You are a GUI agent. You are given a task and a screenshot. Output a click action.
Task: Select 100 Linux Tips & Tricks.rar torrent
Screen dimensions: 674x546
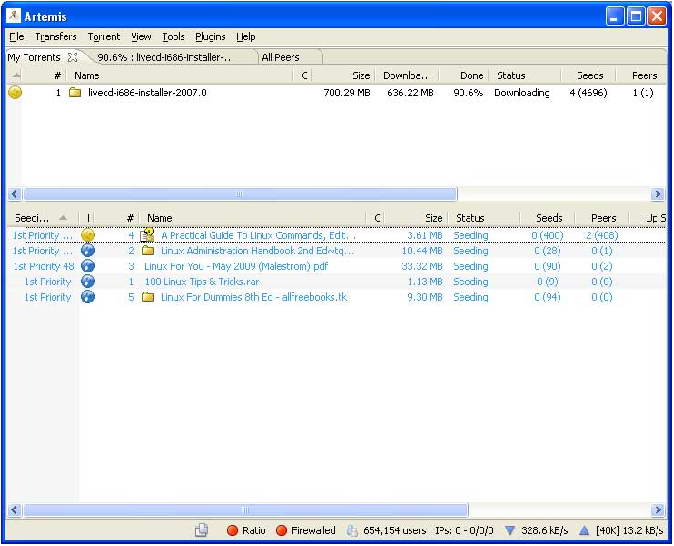coord(337,282)
